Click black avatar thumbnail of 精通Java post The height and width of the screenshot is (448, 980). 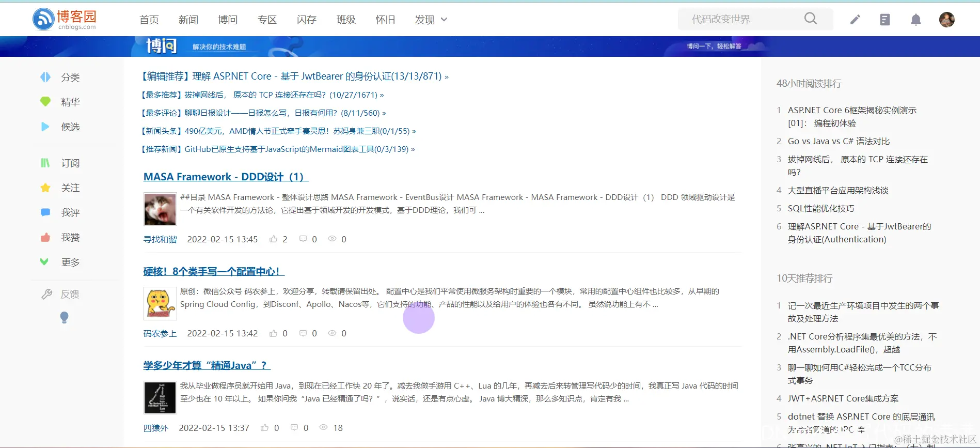(160, 397)
